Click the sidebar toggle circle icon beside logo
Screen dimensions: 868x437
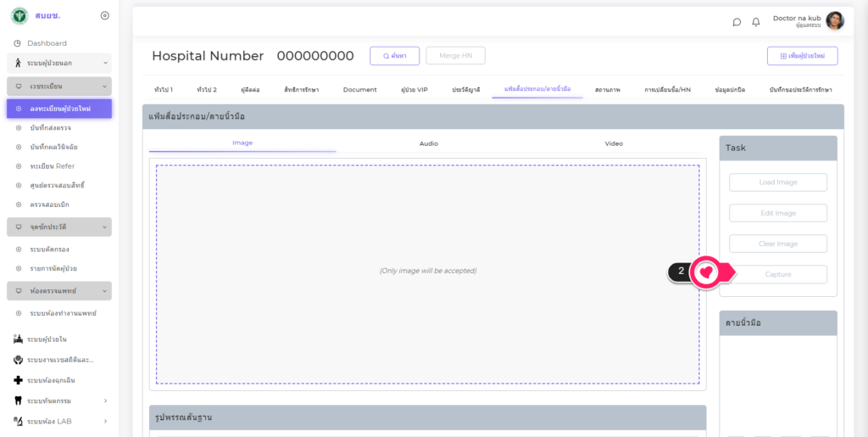104,15
